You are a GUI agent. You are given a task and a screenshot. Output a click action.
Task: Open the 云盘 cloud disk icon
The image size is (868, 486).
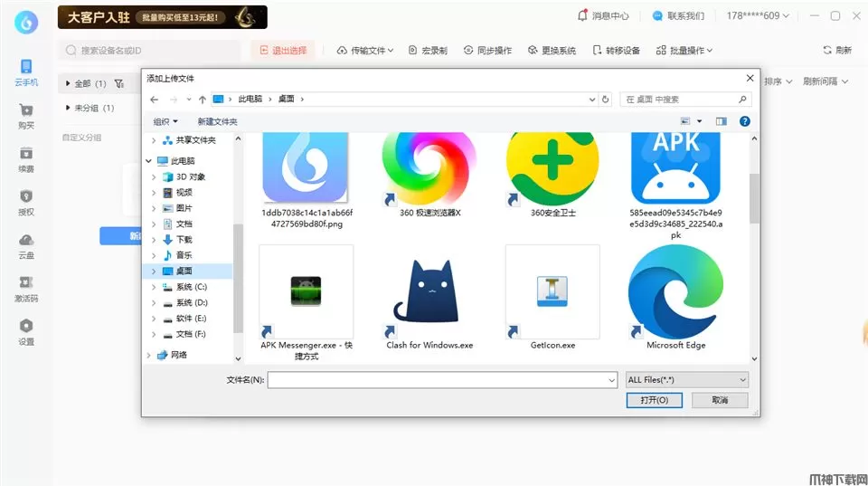[x=25, y=241]
